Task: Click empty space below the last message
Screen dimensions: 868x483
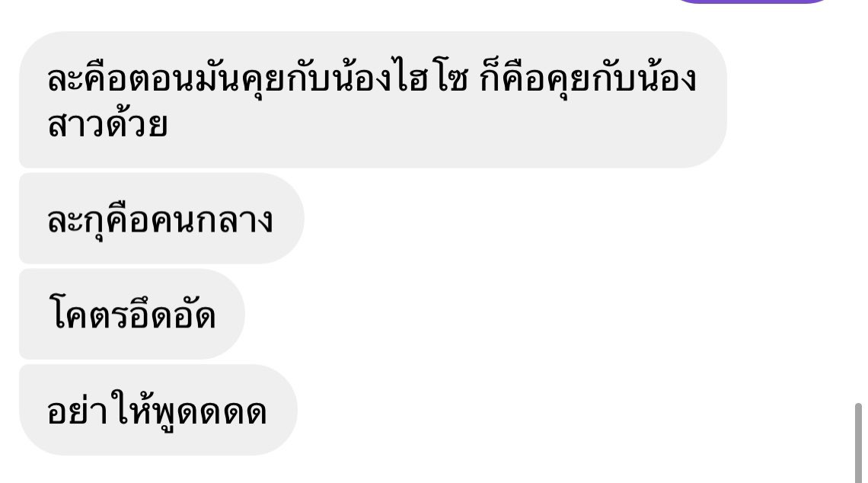Action: pyautogui.click(x=432, y=471)
